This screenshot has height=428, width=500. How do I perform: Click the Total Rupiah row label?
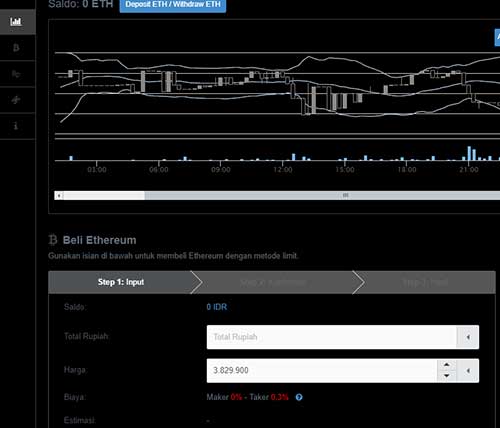point(86,336)
